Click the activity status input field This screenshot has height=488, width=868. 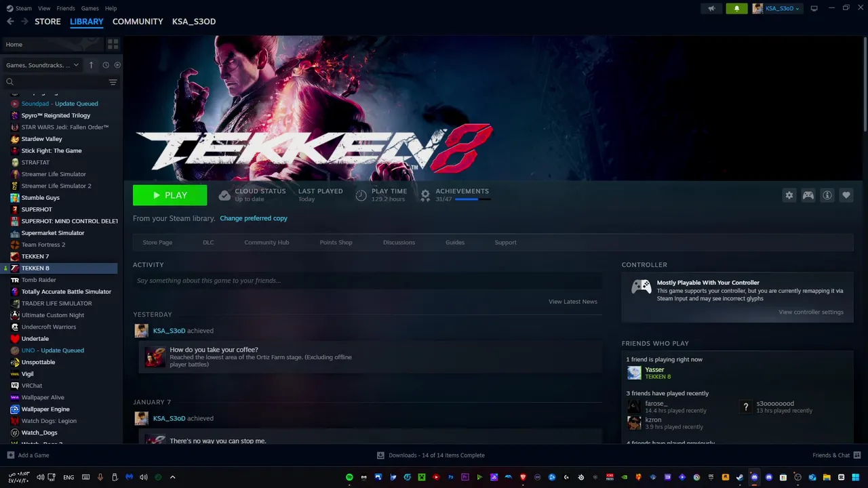(368, 281)
